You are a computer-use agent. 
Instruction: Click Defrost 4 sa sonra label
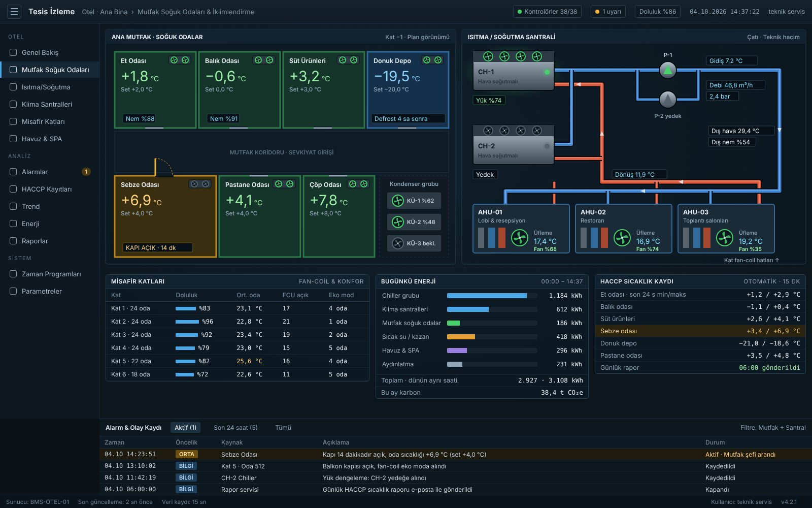tap(408, 118)
